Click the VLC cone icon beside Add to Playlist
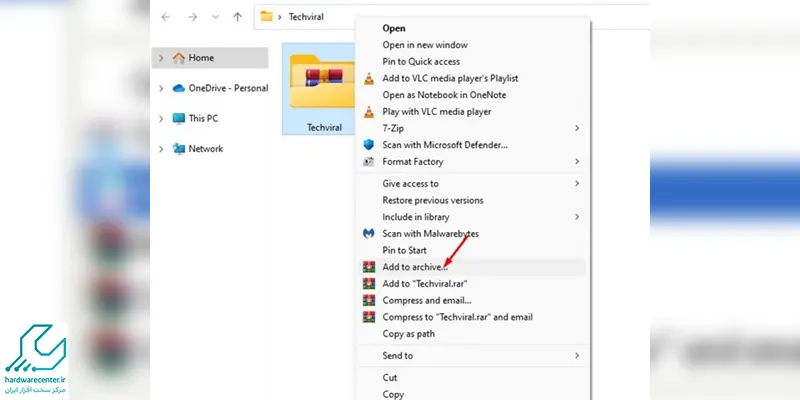The image size is (800, 400). click(x=368, y=79)
